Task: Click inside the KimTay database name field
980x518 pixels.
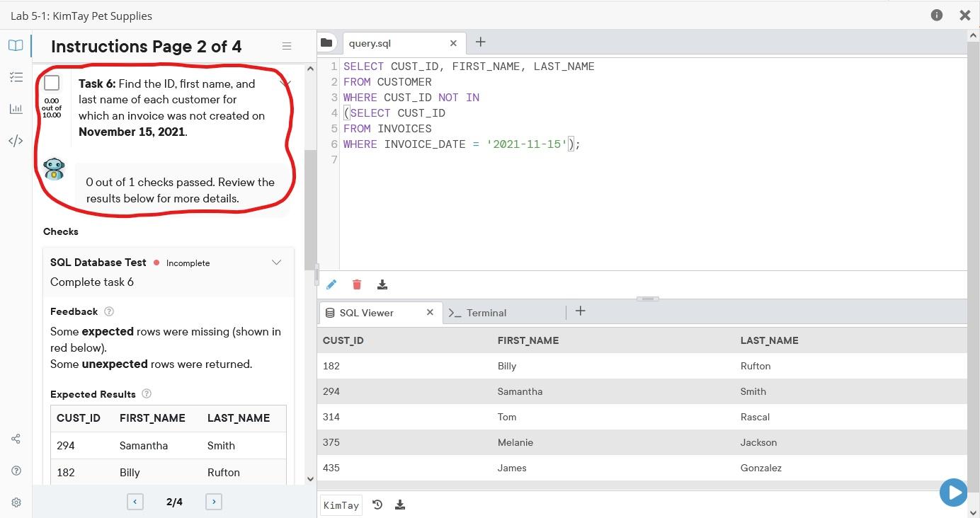Action: click(341, 505)
